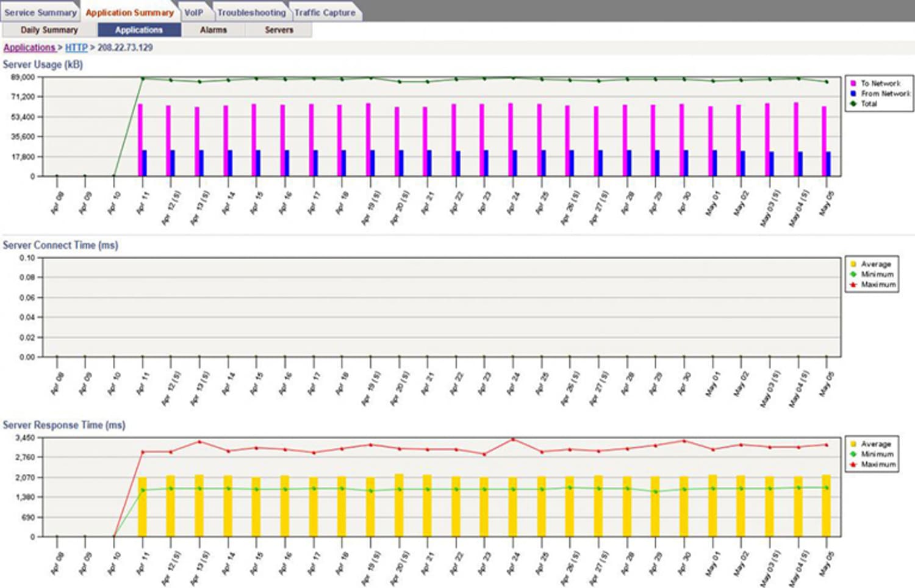Click the Maximum marker in Server Connect Time legend
The height and width of the screenshot is (588, 915).
click(853, 285)
